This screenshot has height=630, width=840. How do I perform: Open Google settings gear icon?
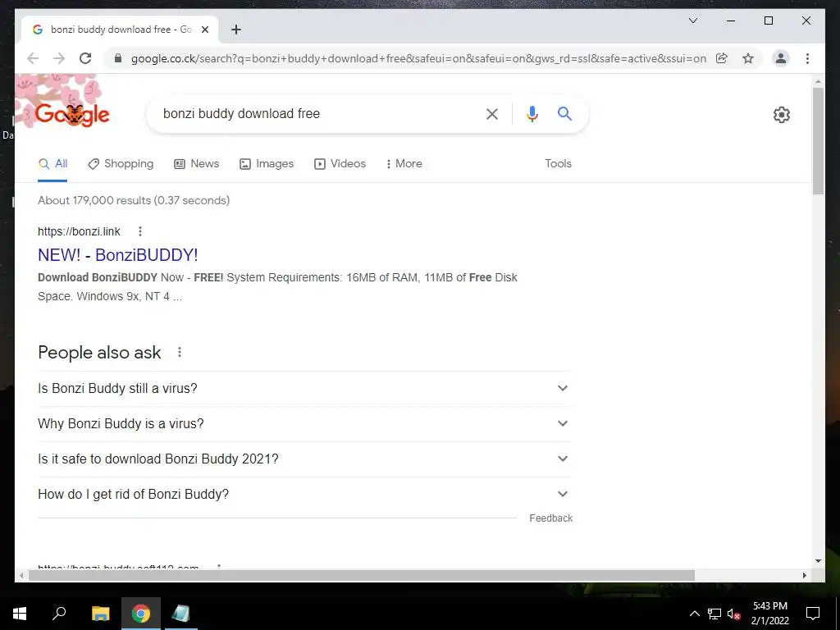(x=781, y=115)
